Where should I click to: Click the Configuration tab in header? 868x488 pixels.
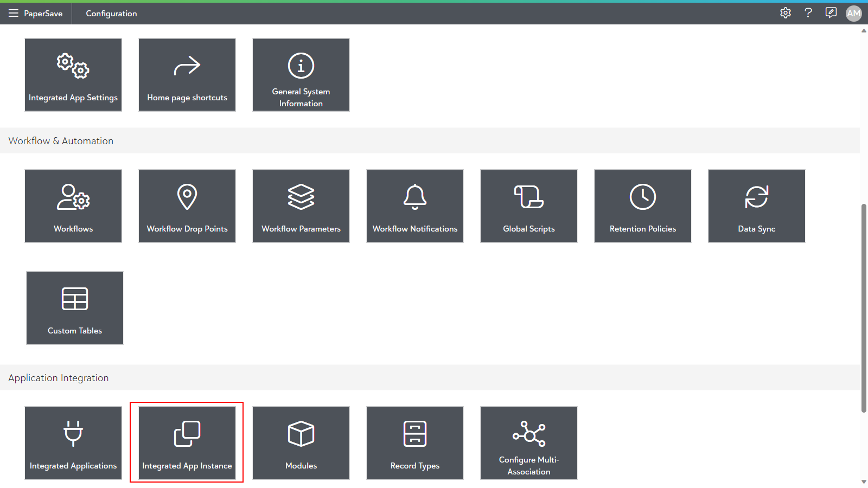click(x=111, y=14)
